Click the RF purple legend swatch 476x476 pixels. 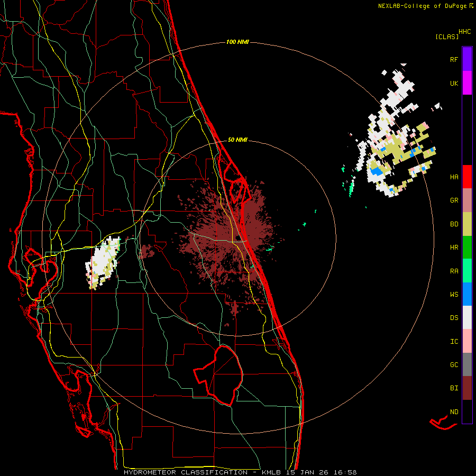[467, 59]
